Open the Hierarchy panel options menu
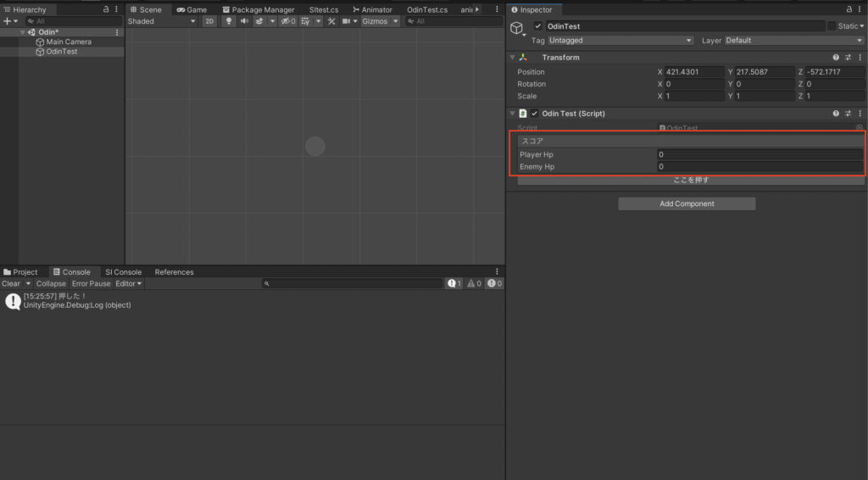Viewport: 868px width, 480px height. coord(116,9)
